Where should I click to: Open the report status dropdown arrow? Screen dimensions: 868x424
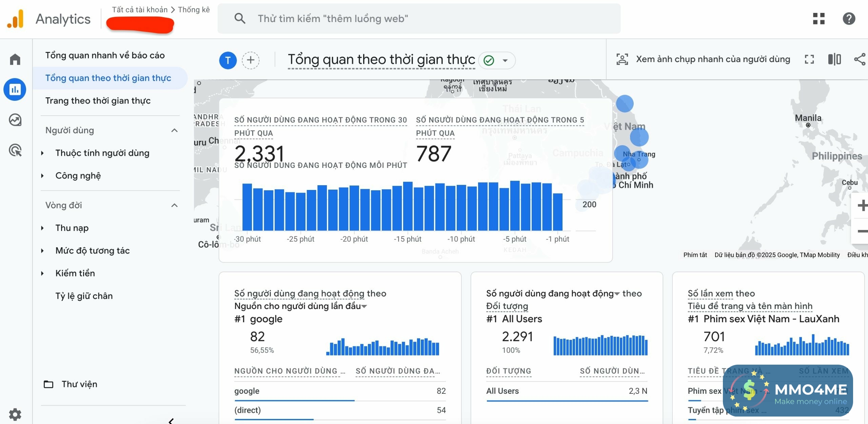pyautogui.click(x=505, y=61)
